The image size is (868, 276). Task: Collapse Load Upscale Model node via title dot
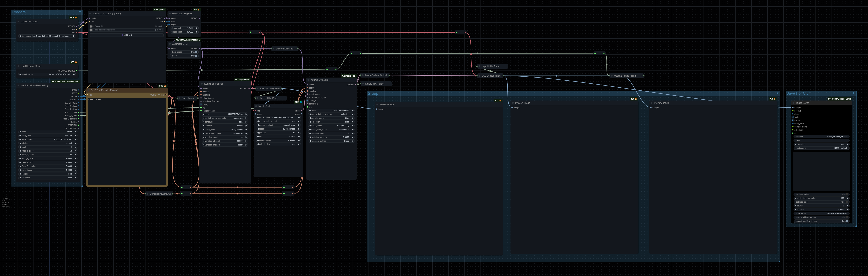pyautogui.click(x=19, y=66)
